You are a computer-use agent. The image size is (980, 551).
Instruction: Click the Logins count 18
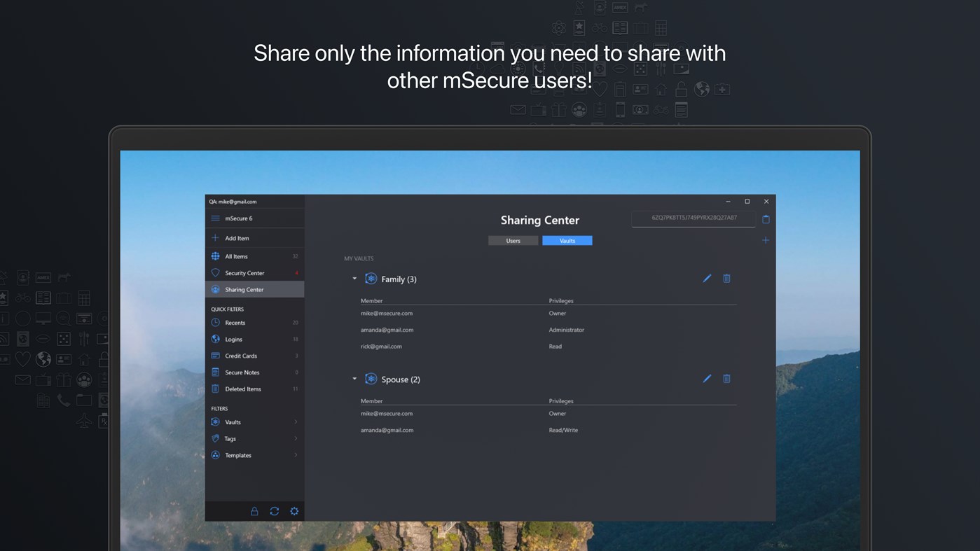coord(295,340)
